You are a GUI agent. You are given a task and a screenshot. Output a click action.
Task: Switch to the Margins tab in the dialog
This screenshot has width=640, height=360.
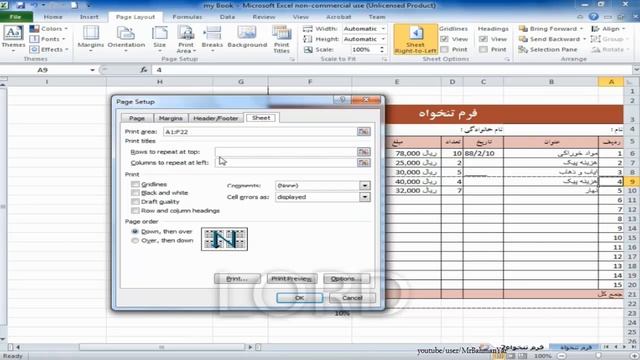(171, 118)
